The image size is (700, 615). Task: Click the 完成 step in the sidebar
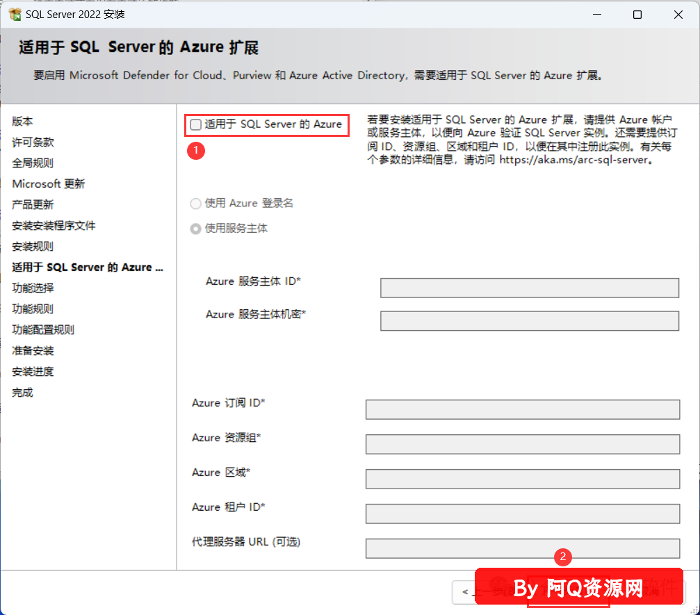pos(22,393)
